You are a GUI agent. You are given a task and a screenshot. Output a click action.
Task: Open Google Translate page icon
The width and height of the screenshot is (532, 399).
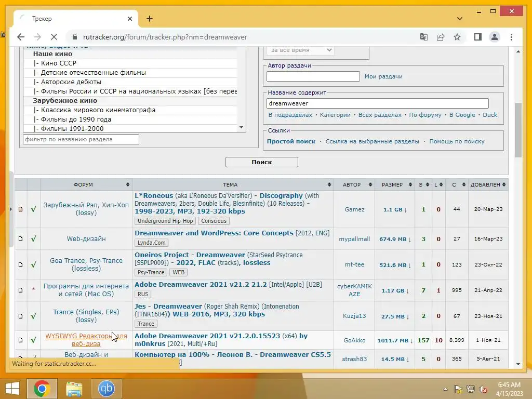click(423, 37)
